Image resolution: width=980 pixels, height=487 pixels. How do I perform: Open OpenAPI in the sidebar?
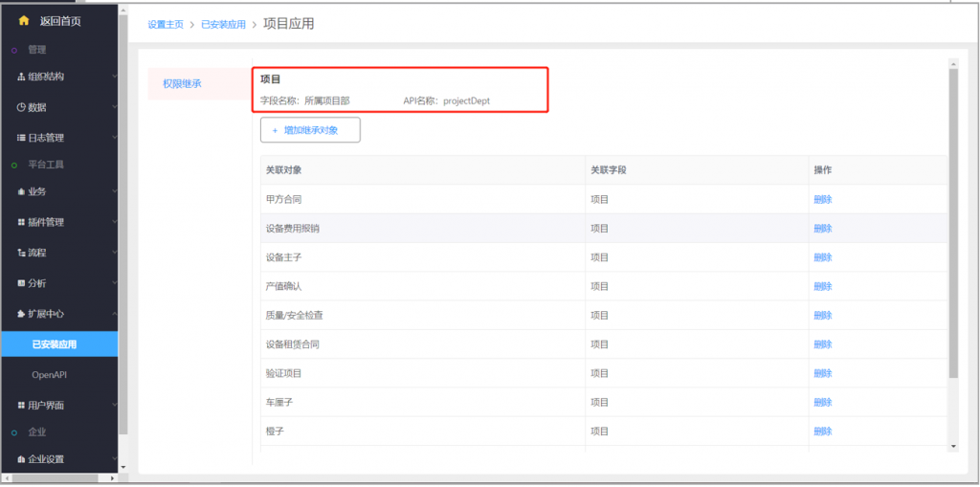tap(49, 374)
